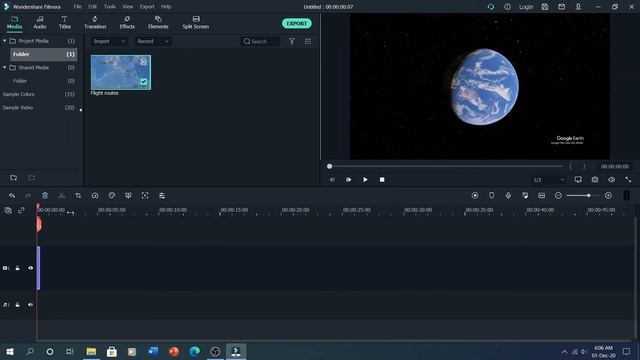
Task: Open the Help menu
Action: (166, 7)
